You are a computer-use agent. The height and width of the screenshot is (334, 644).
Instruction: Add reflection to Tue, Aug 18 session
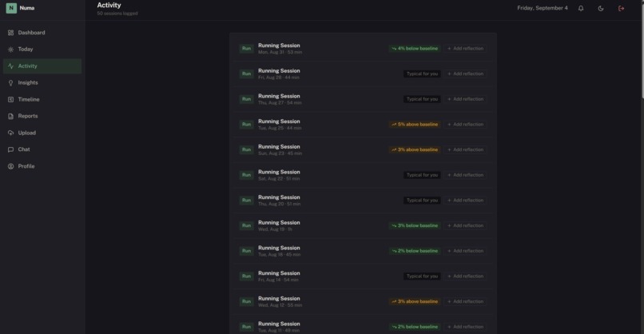tap(465, 251)
